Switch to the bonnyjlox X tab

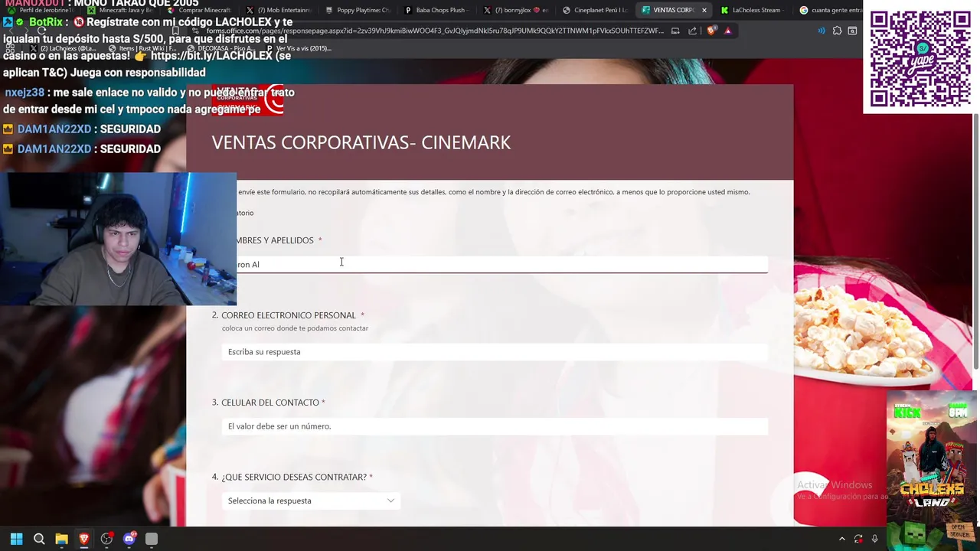coord(515,10)
